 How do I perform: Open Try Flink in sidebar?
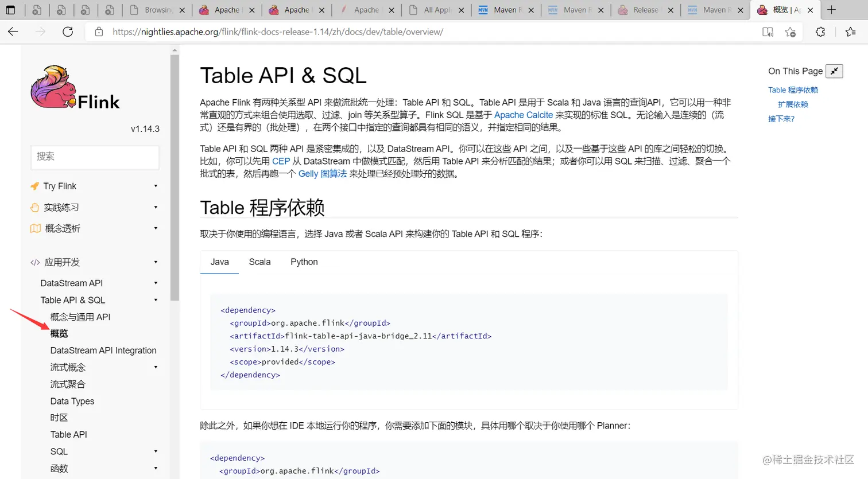coord(60,186)
